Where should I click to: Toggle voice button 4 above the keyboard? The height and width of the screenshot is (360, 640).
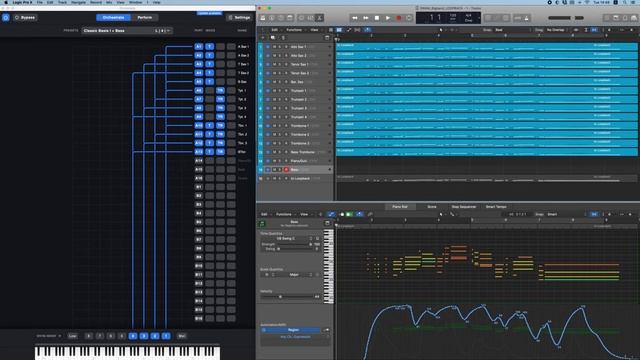click(x=133, y=336)
